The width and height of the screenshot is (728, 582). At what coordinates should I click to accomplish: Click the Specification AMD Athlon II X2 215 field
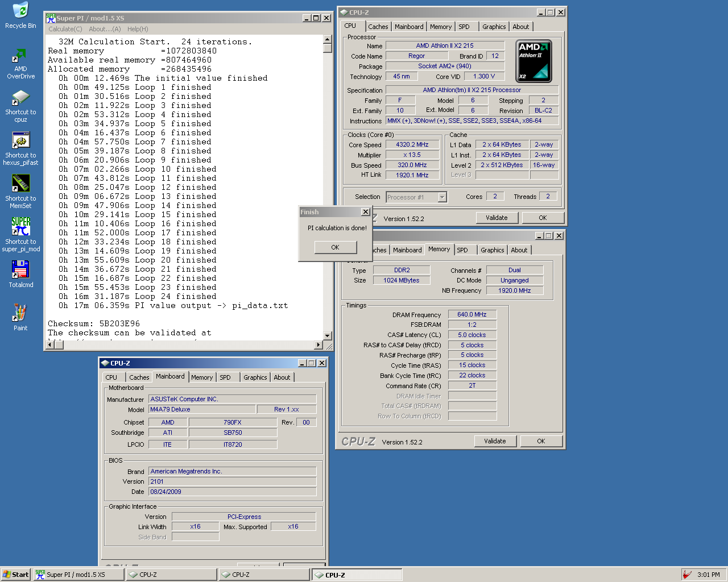click(x=472, y=90)
